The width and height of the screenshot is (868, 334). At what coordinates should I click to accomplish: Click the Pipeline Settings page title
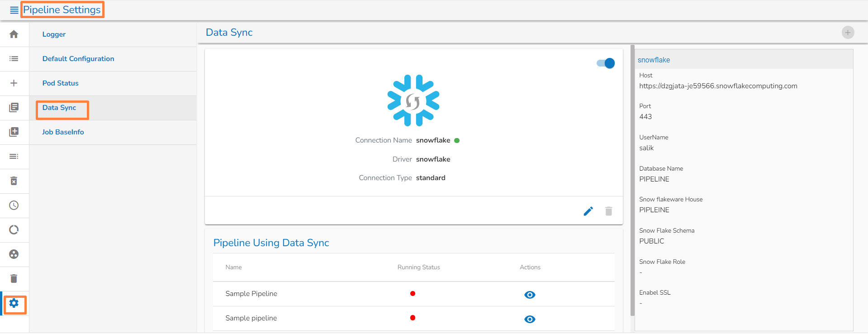(62, 10)
